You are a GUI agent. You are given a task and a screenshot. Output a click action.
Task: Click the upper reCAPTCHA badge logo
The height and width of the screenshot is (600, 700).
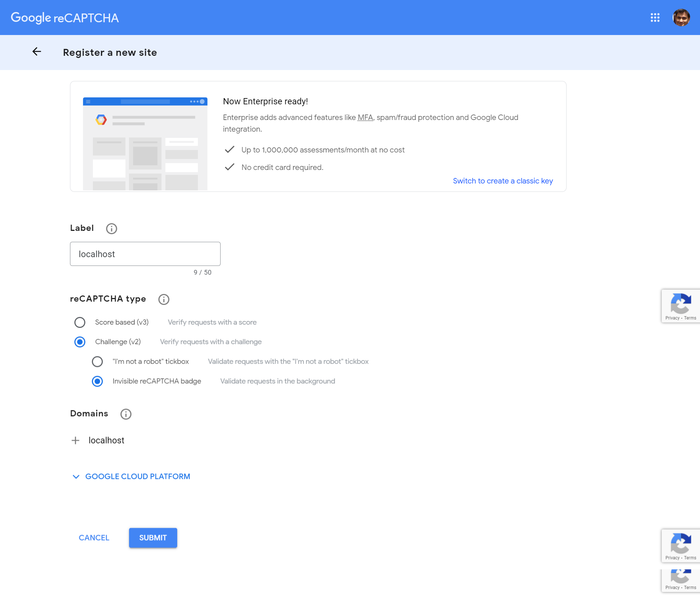[681, 303]
